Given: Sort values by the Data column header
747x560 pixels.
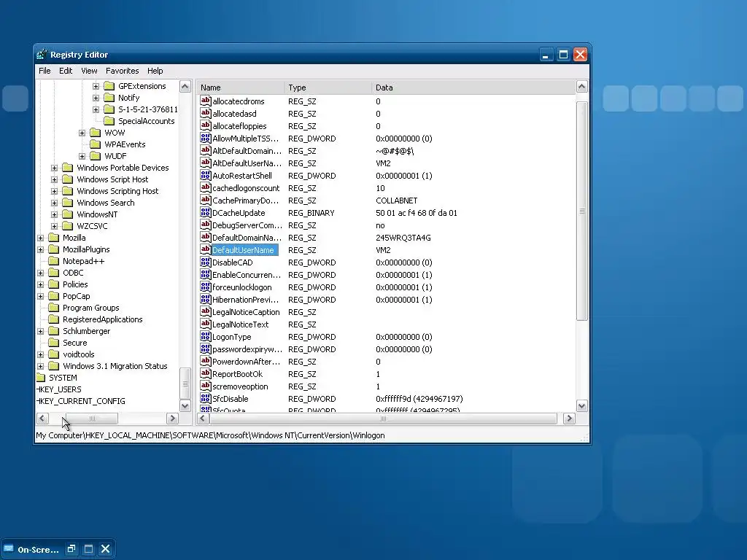Looking at the screenshot, I should [x=473, y=87].
